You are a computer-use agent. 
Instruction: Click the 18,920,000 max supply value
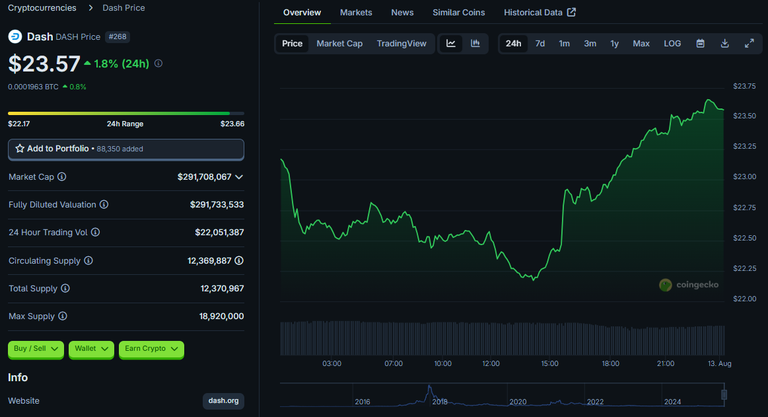pos(221,316)
